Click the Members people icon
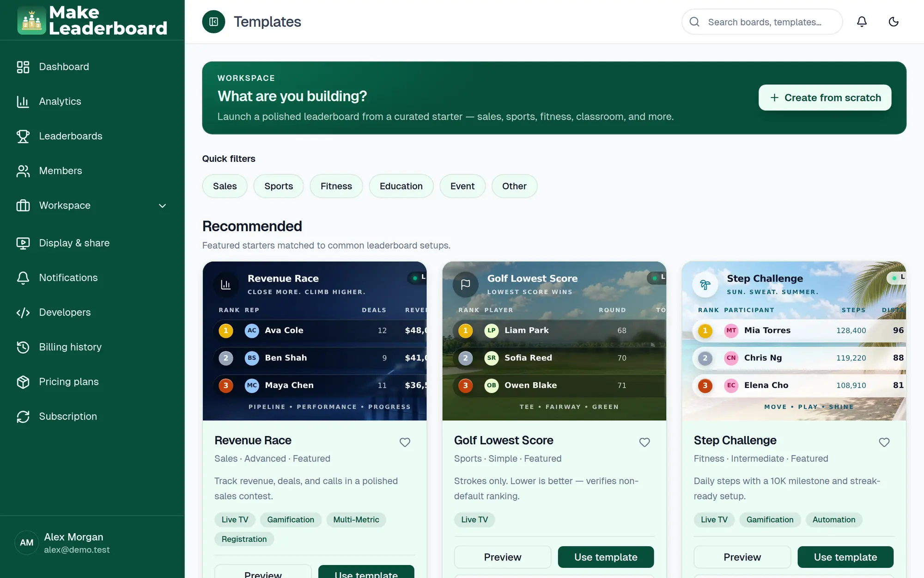924x578 pixels. pyautogui.click(x=23, y=171)
